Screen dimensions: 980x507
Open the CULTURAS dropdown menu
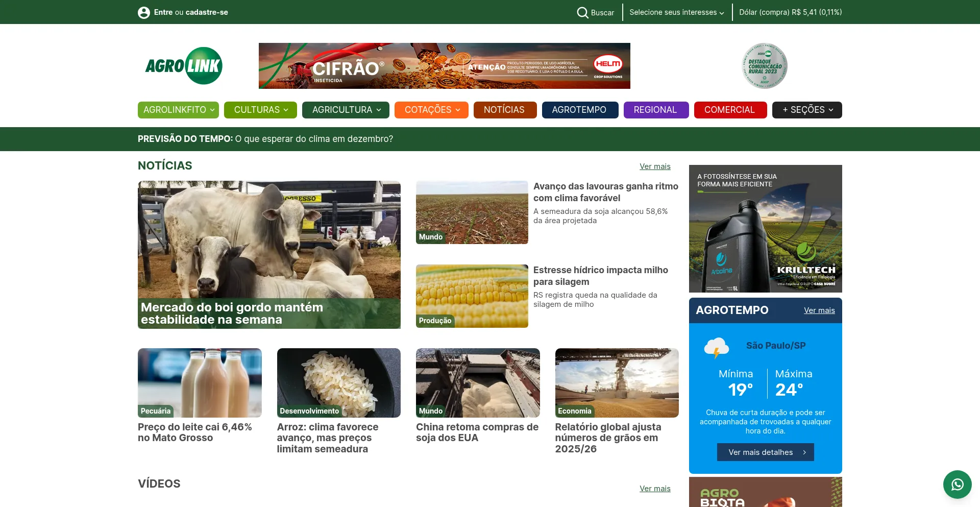click(260, 110)
